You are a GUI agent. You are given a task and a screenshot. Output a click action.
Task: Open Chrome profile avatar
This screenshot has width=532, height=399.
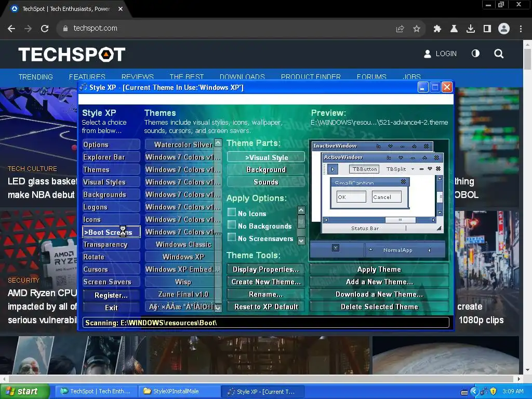[504, 29]
